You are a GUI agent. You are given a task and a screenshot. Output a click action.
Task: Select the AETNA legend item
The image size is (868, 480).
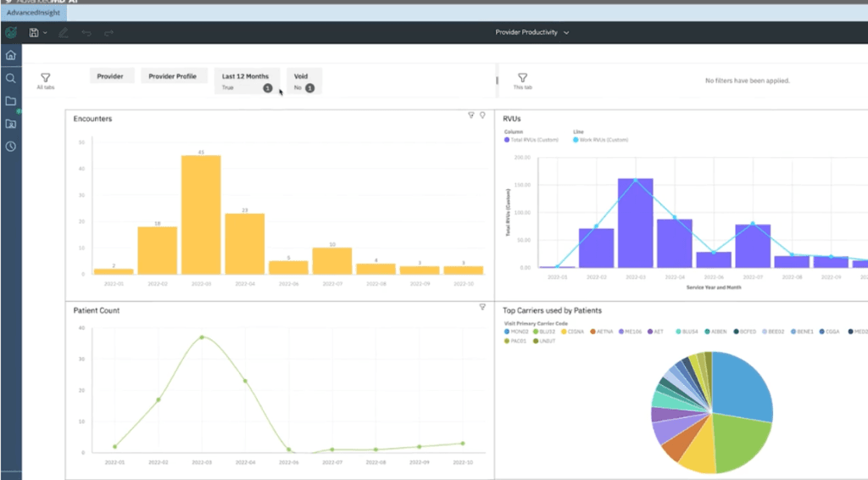pos(601,332)
